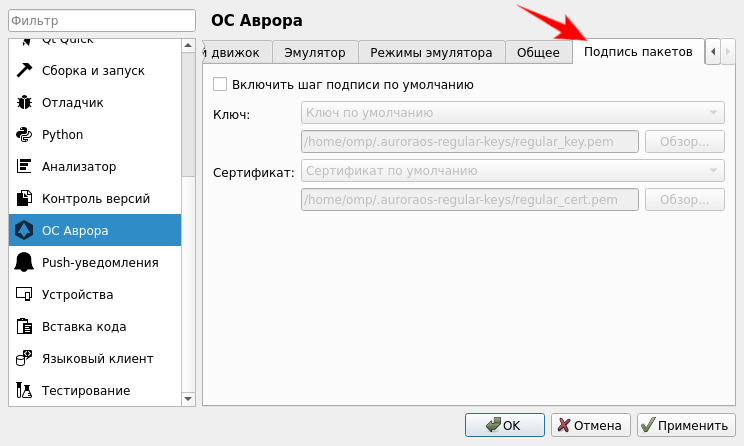Click the Анализатор category icon
Image resolution: width=744 pixels, height=446 pixels.
[x=24, y=167]
